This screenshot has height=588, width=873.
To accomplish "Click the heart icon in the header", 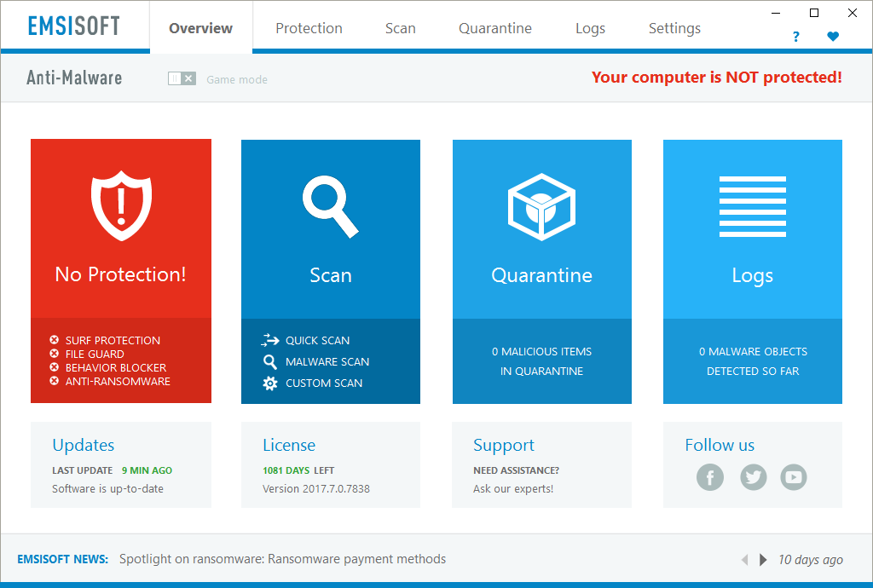I will [x=833, y=37].
